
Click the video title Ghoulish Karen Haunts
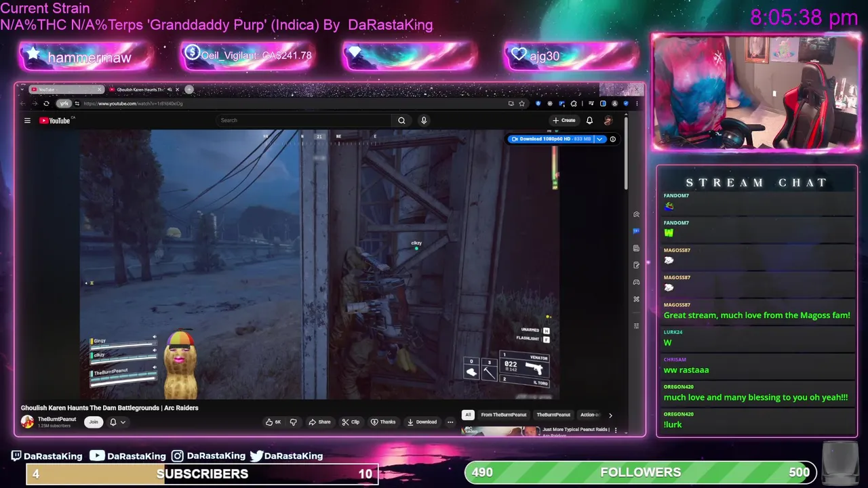coord(110,408)
